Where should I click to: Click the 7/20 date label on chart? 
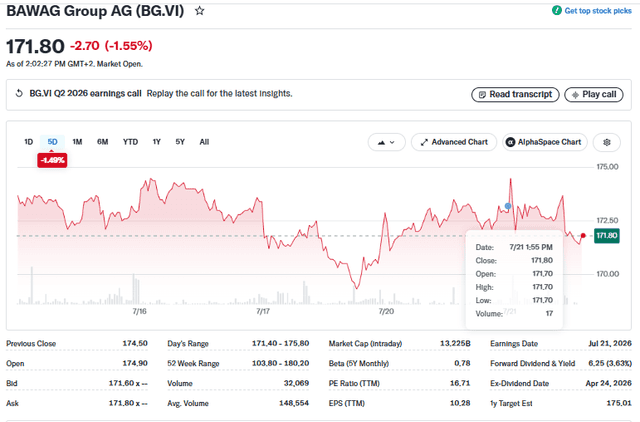pos(386,311)
